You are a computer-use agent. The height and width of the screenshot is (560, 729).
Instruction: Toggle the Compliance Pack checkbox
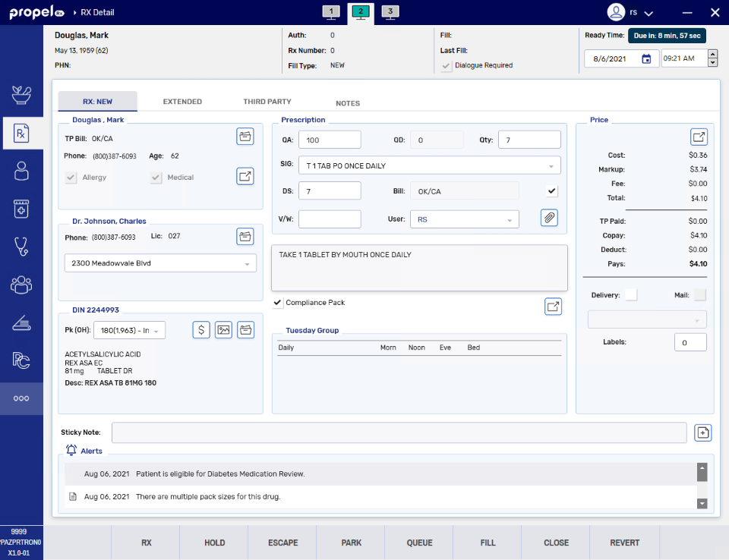tap(278, 303)
